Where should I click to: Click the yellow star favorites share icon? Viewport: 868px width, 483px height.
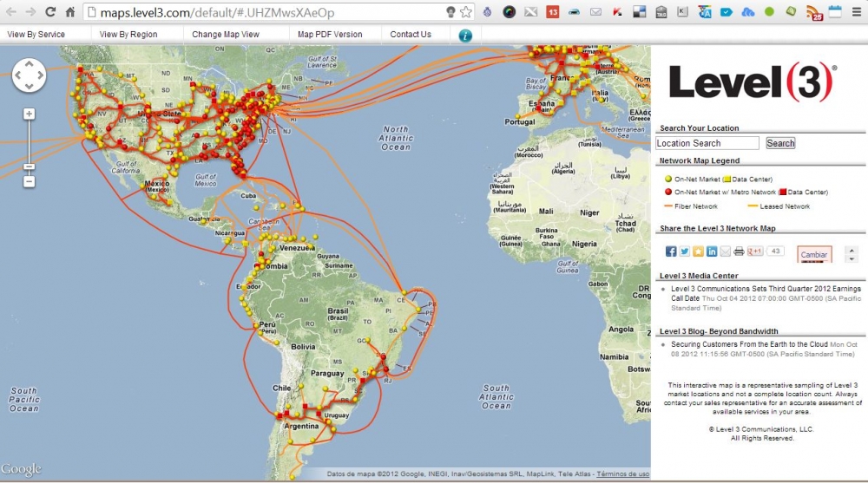tap(698, 251)
